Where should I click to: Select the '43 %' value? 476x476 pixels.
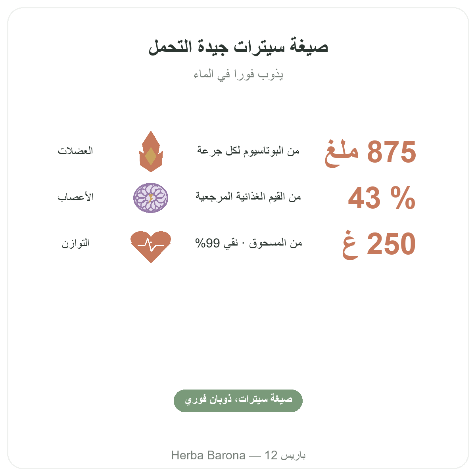[x=382, y=198]
